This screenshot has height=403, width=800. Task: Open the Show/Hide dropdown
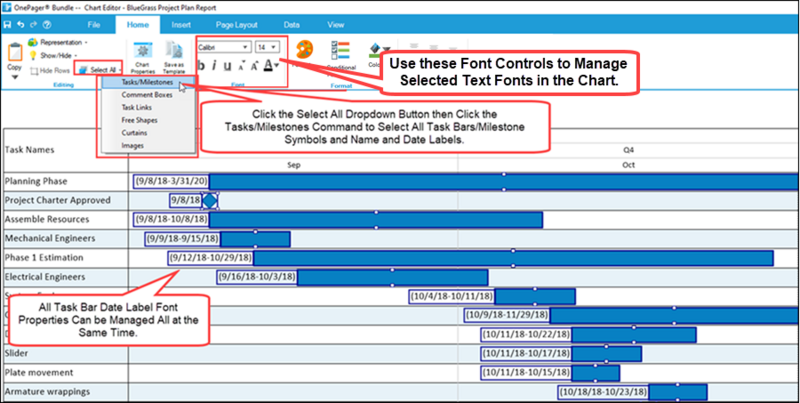(x=53, y=56)
